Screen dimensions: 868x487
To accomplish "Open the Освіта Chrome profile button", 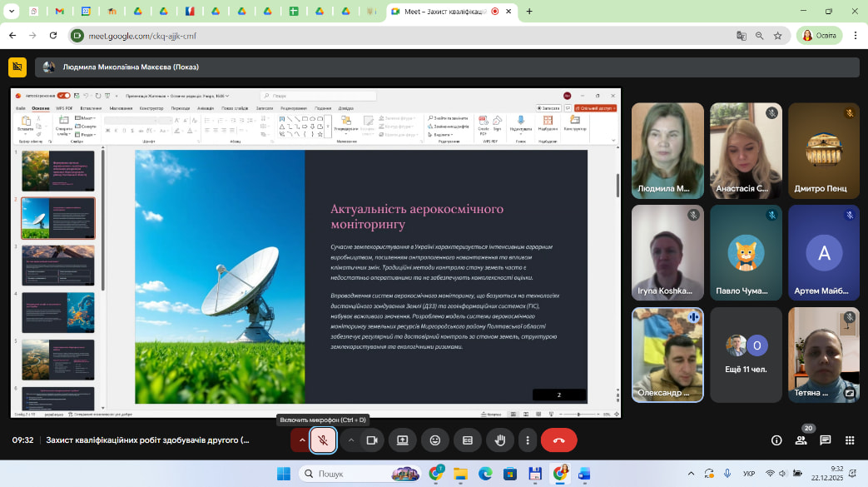I will pyautogui.click(x=820, y=36).
